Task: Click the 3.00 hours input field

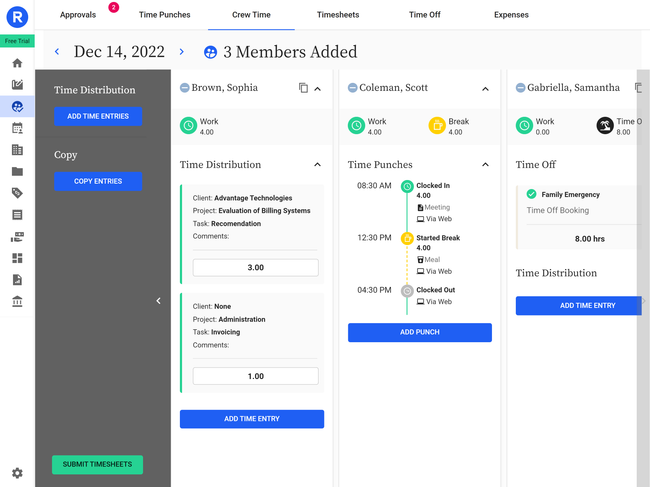Action: click(x=255, y=268)
